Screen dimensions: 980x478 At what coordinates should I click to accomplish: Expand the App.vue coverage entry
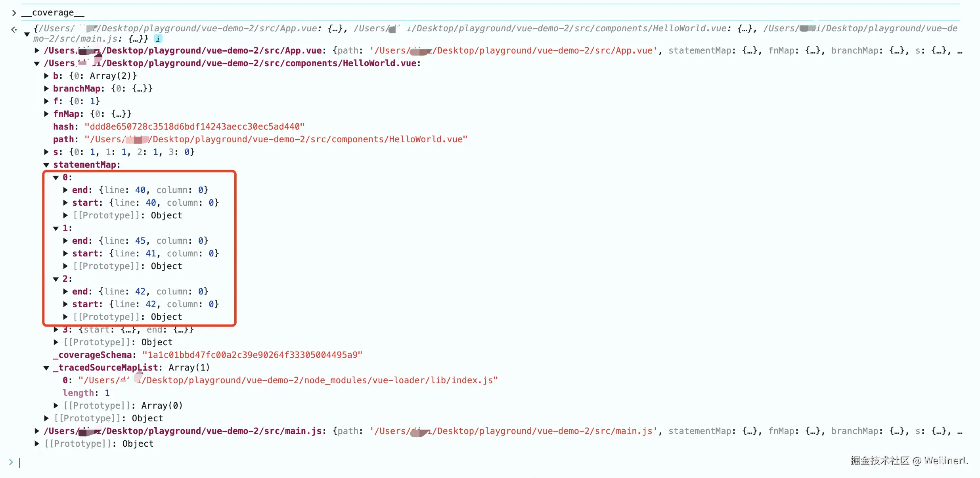[37, 50]
